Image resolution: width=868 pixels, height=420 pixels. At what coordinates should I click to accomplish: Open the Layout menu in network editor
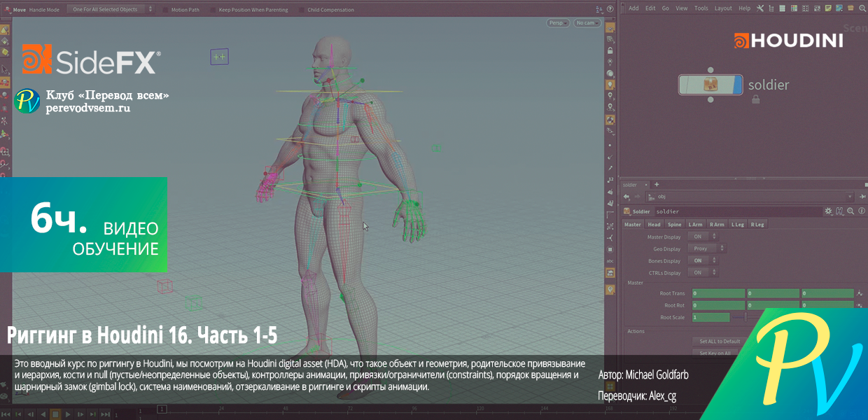(723, 8)
